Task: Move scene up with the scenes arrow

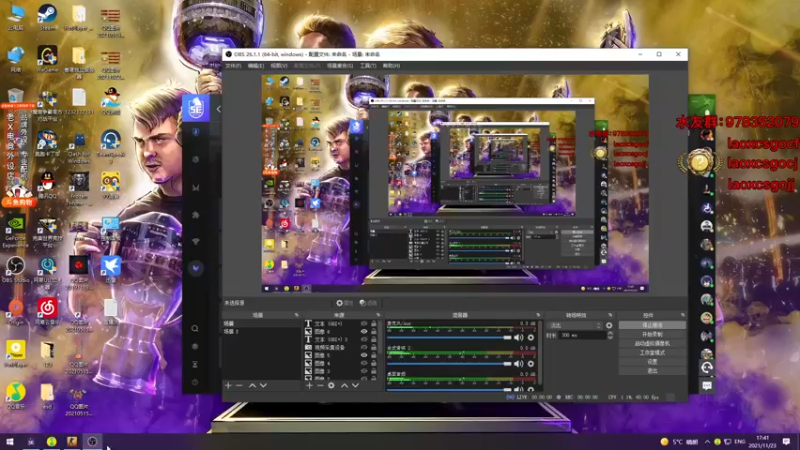Action: pos(252,386)
